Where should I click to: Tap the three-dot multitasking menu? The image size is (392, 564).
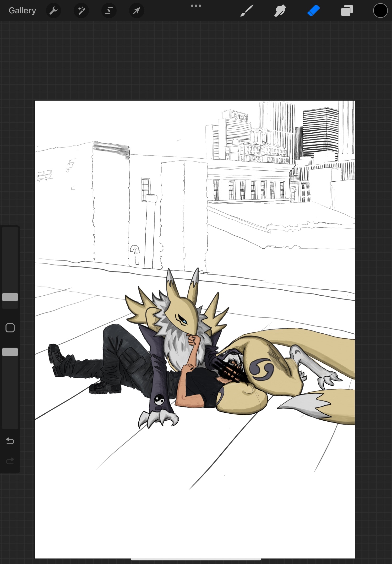click(196, 6)
